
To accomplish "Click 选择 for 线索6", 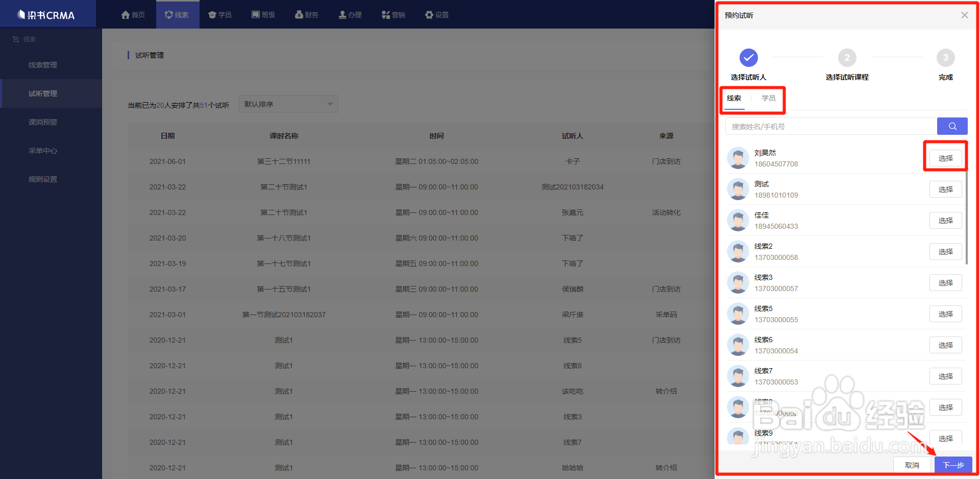I will [x=946, y=345].
